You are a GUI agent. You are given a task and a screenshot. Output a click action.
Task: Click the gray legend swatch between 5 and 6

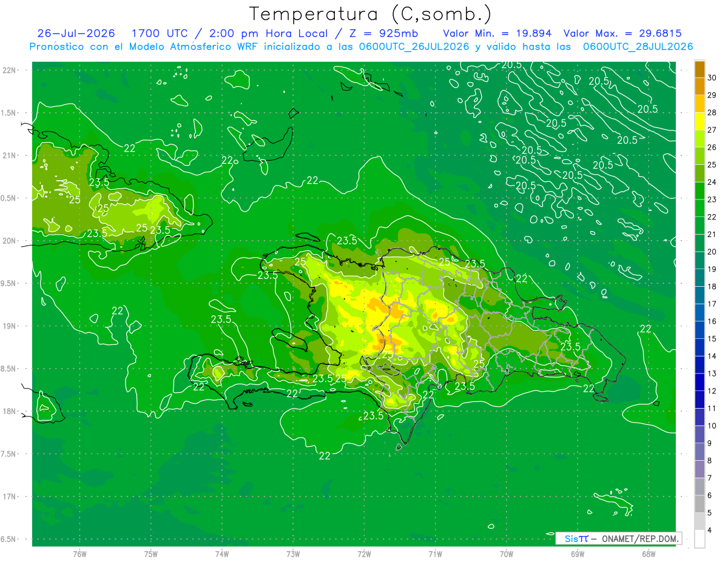tap(699, 504)
